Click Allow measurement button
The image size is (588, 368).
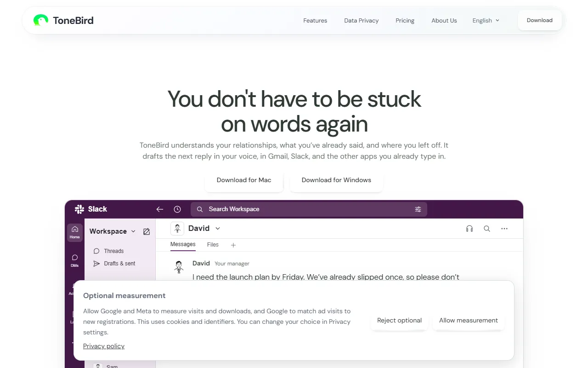click(469, 321)
